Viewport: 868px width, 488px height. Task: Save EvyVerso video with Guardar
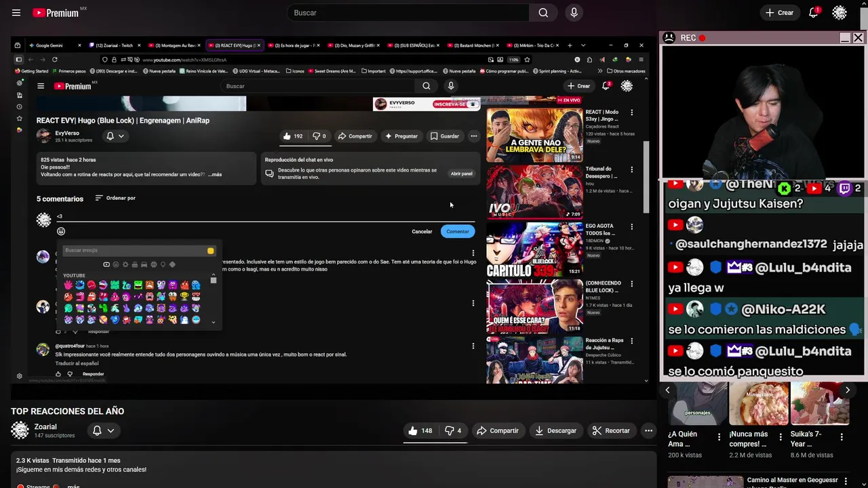coord(445,136)
